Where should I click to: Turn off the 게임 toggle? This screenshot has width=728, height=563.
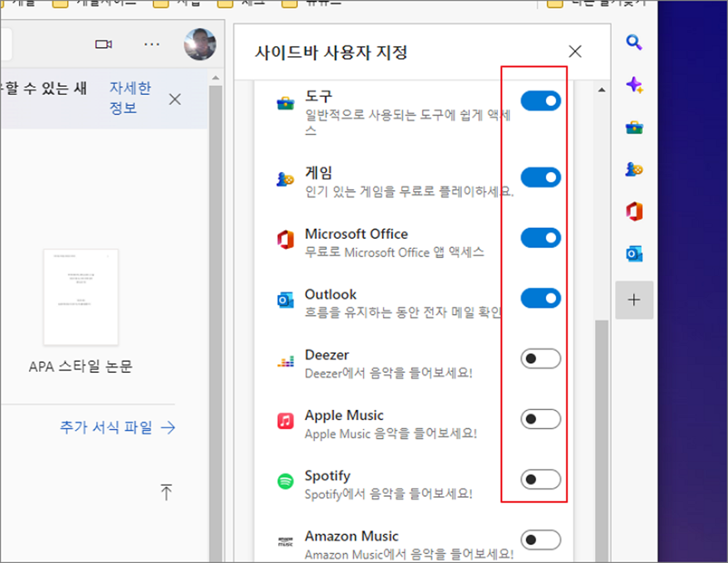(540, 177)
